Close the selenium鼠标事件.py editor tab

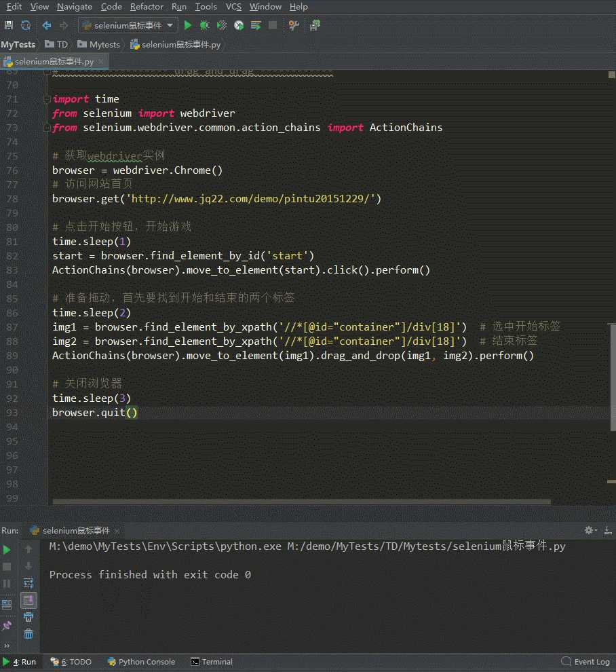(x=101, y=62)
